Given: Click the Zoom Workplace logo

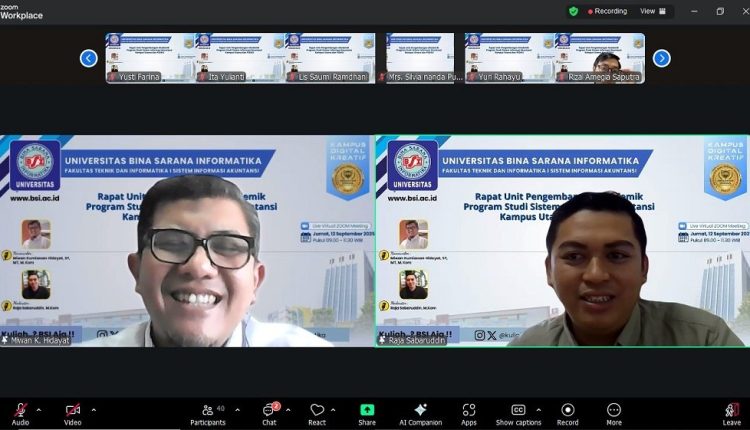Looking at the screenshot, I should (x=22, y=12).
